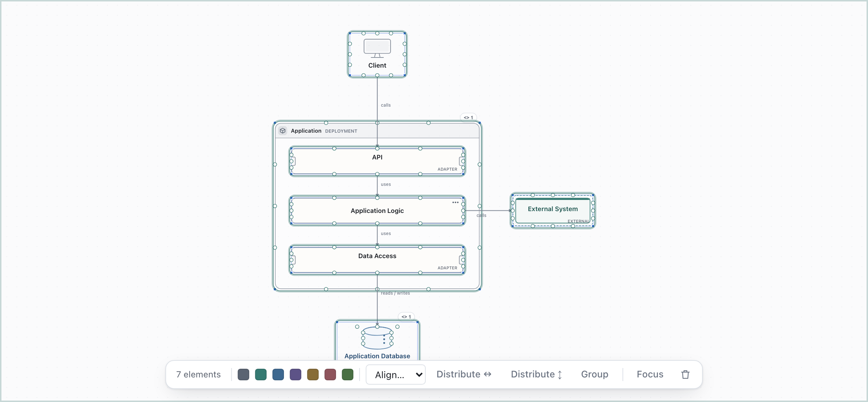Group the selected elements
868x402 pixels.
[x=595, y=375]
